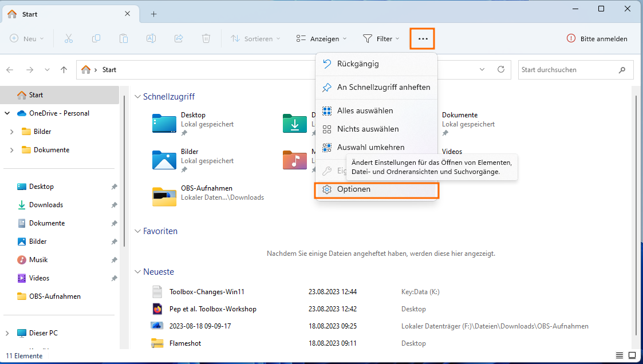The width and height of the screenshot is (643, 364).
Task: Open OBS-Aufnahmen folder in Schnellzugriff
Action: (208, 196)
